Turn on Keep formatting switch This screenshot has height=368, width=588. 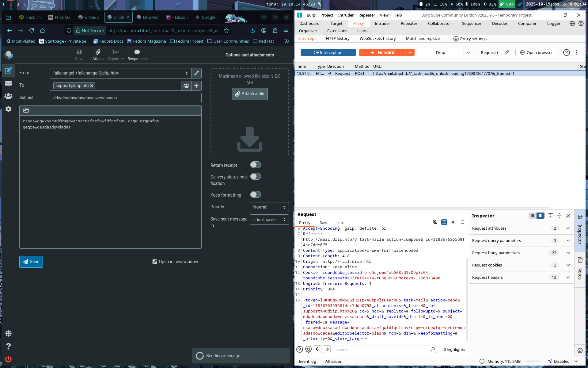(x=256, y=195)
